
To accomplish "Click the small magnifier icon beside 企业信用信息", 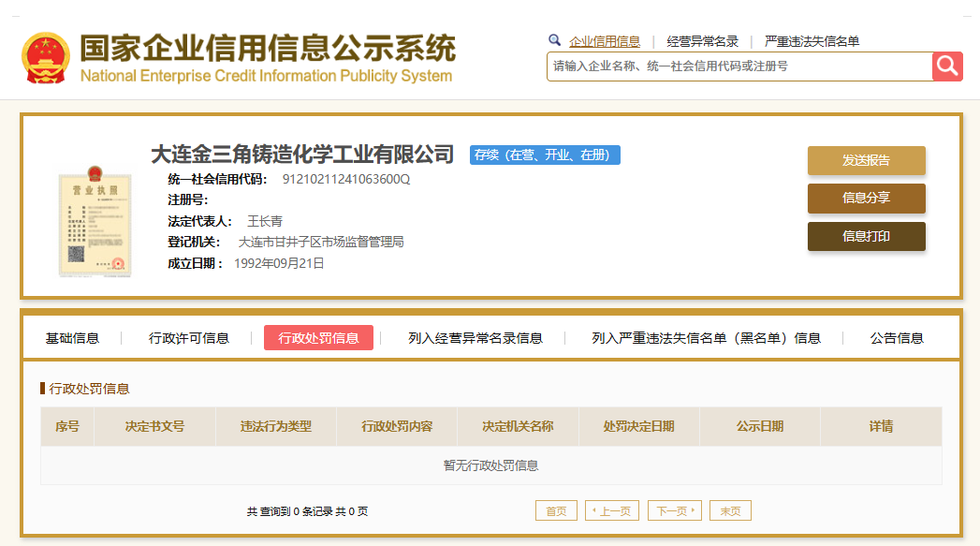I will (x=554, y=40).
